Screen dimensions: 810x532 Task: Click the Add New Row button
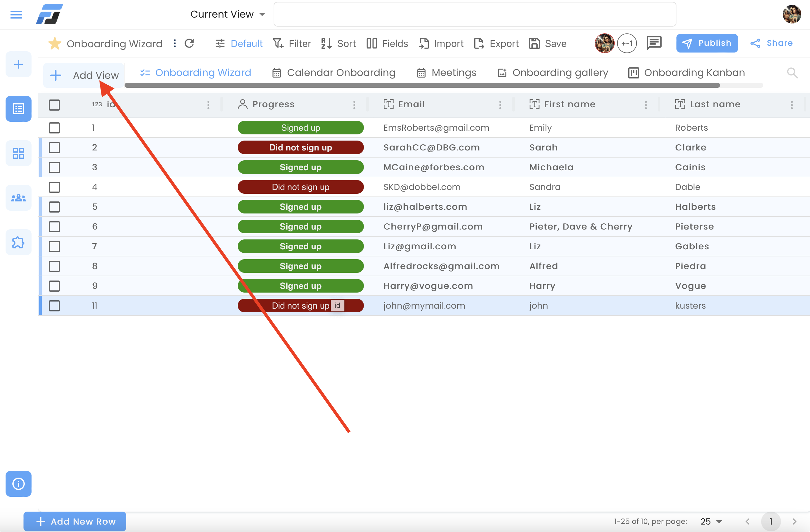click(75, 521)
